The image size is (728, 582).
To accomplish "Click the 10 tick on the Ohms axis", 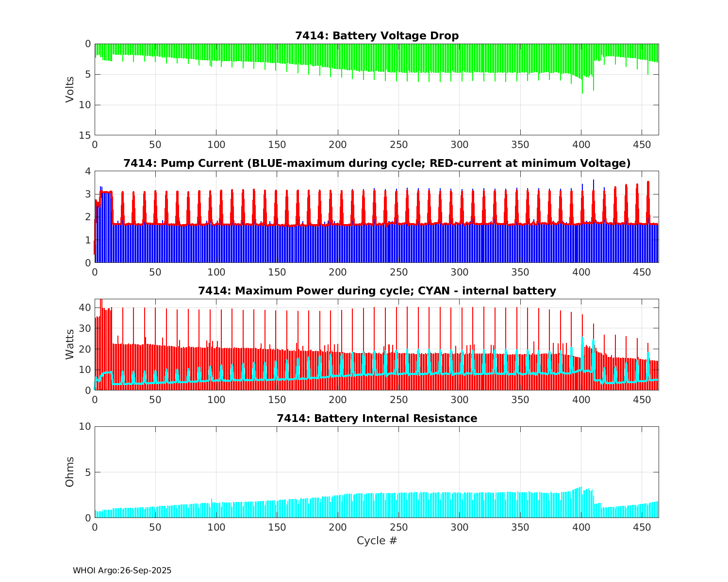I will 85,427.
